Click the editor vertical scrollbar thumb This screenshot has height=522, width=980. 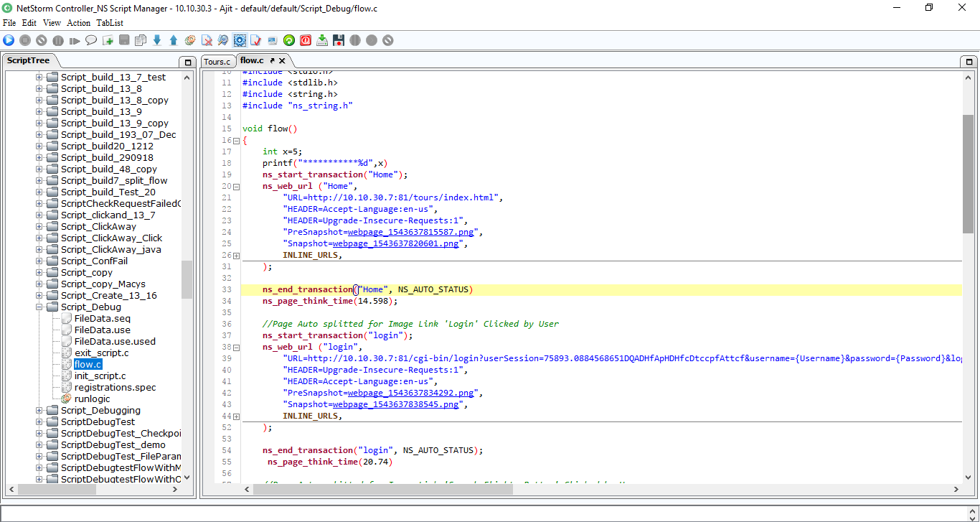(x=968, y=174)
